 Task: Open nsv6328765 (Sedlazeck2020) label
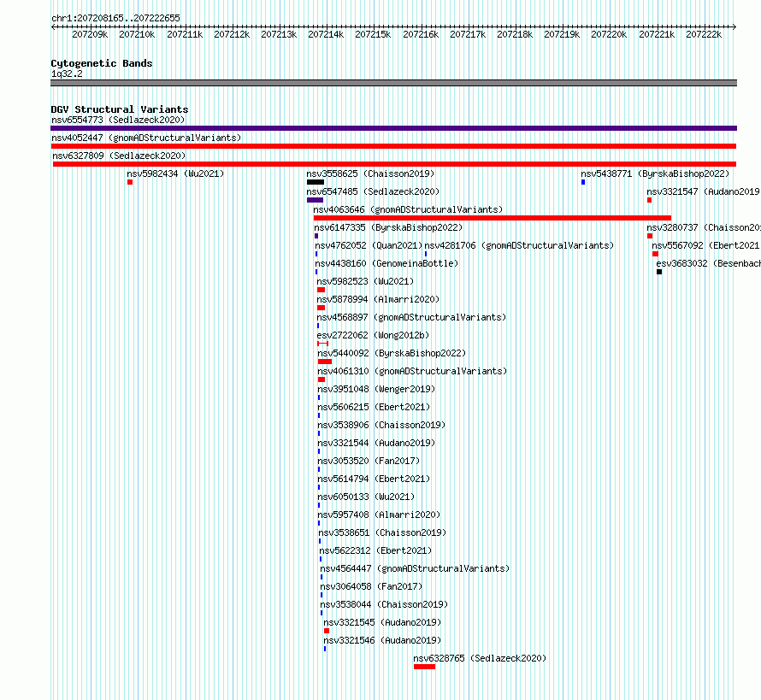480,658
